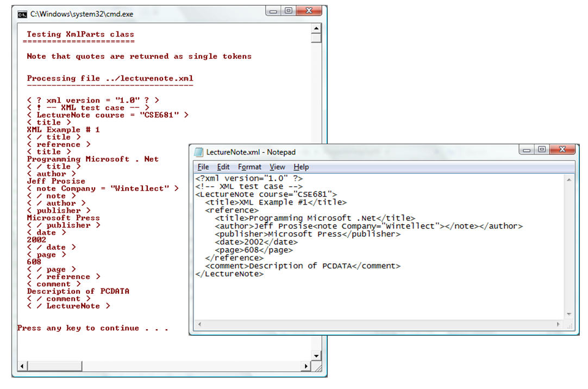The image size is (588, 389).
Task: Click the Microsoft Press publisher line in Notepad
Action: (x=308, y=234)
